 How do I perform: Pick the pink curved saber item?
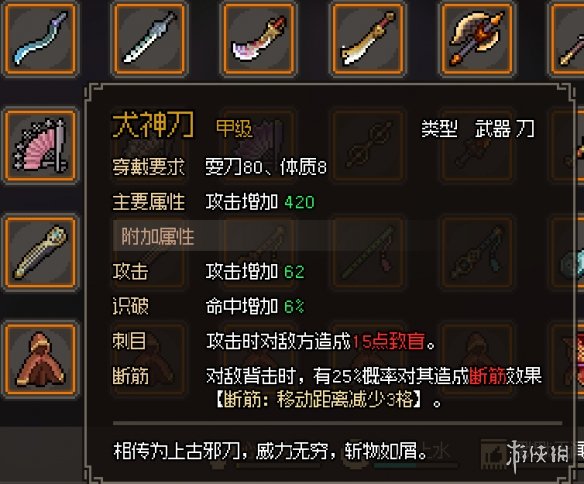coord(258,38)
